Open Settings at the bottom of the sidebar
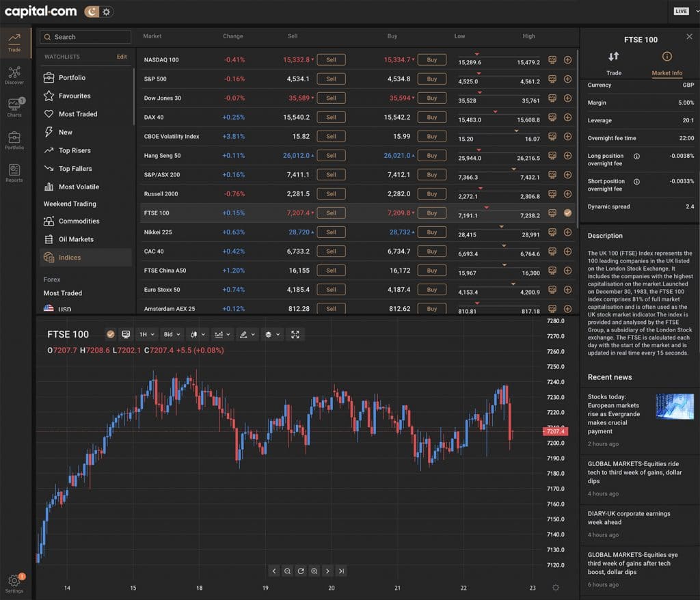The image size is (700, 600). click(x=14, y=584)
